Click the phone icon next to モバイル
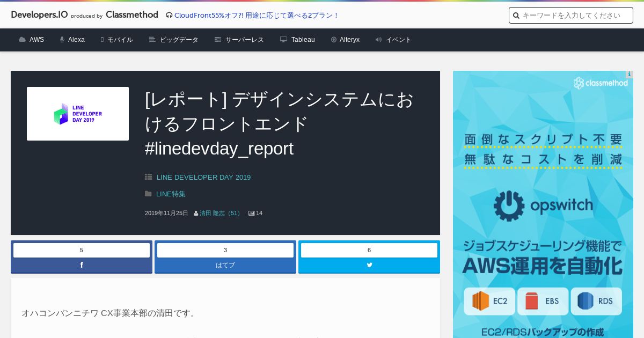644x338 pixels. (x=102, y=40)
